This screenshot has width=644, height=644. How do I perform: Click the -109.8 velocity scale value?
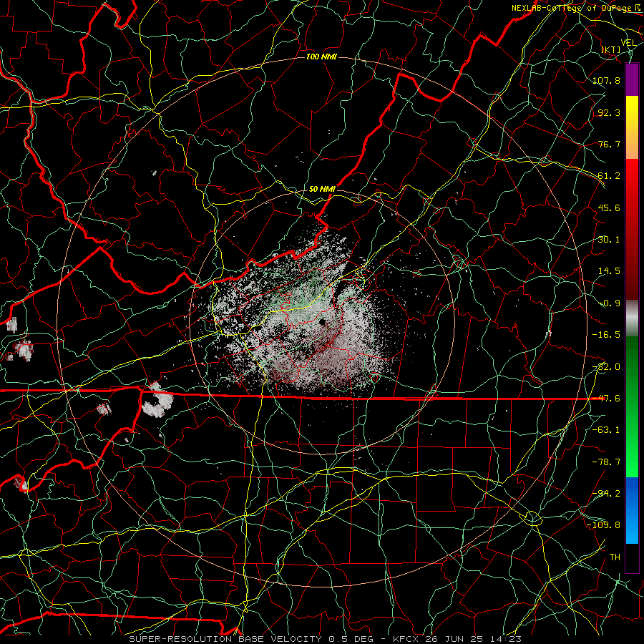coord(604,525)
